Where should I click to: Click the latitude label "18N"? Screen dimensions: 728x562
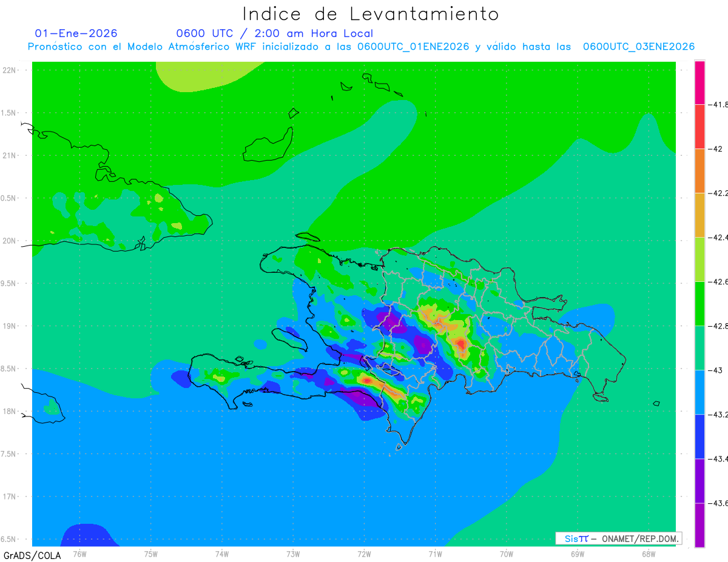tap(10, 411)
